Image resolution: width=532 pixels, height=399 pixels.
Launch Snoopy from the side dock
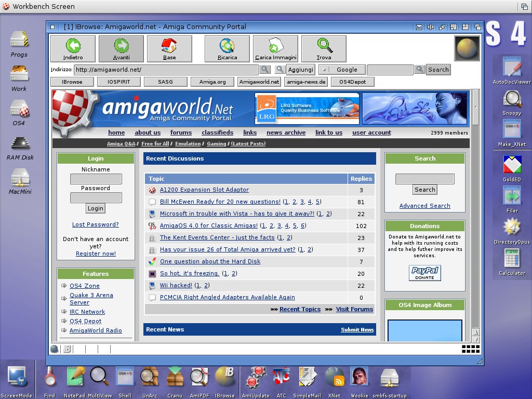pos(512,103)
